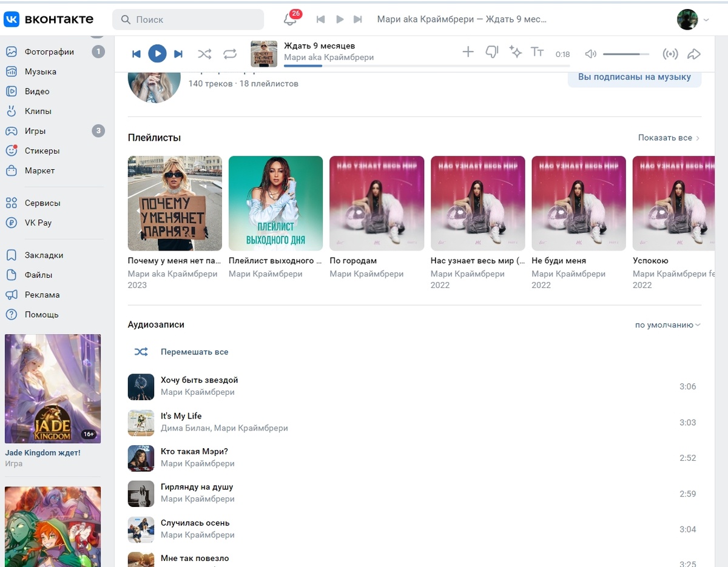Click Перемешать все shuffle link
The height and width of the screenshot is (567, 728).
point(194,352)
